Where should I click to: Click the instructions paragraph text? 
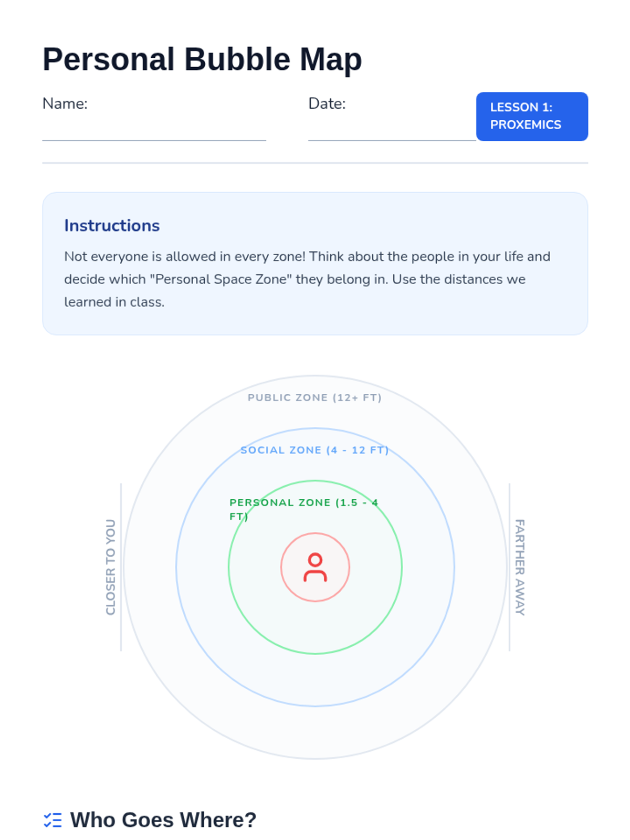click(x=307, y=279)
